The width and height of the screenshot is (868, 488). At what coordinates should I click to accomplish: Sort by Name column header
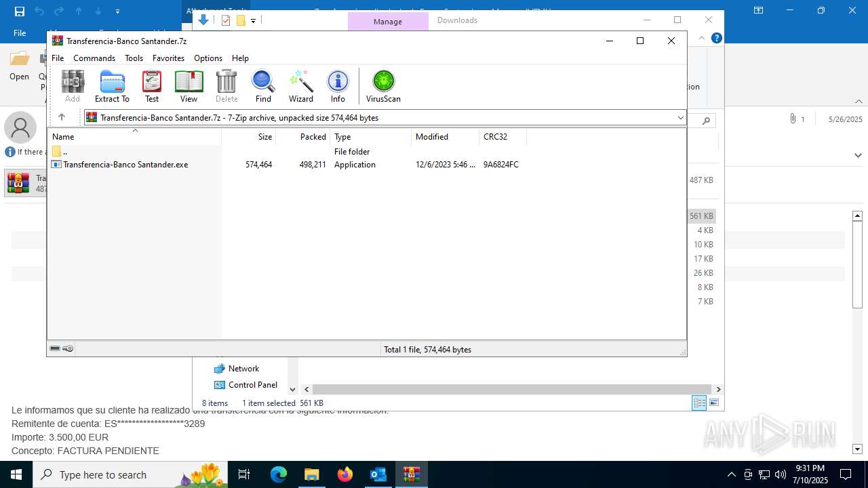134,137
